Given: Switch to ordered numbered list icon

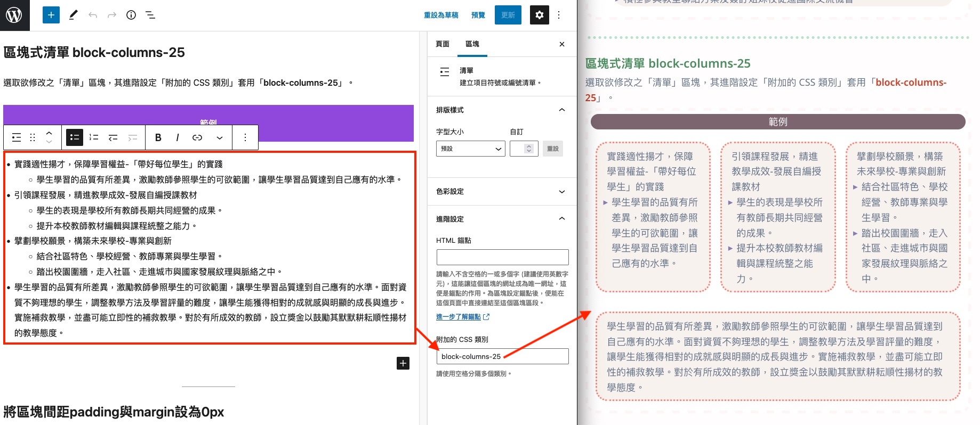Looking at the screenshot, I should [94, 137].
